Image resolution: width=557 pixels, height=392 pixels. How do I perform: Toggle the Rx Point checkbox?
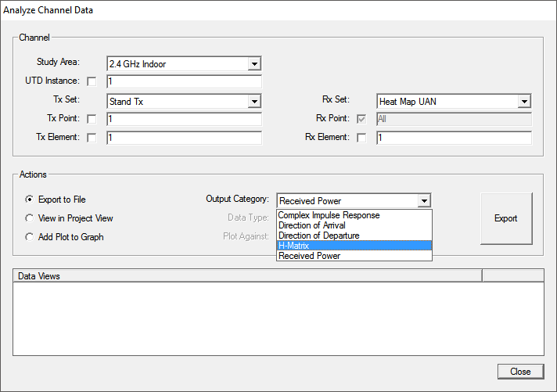tap(361, 119)
